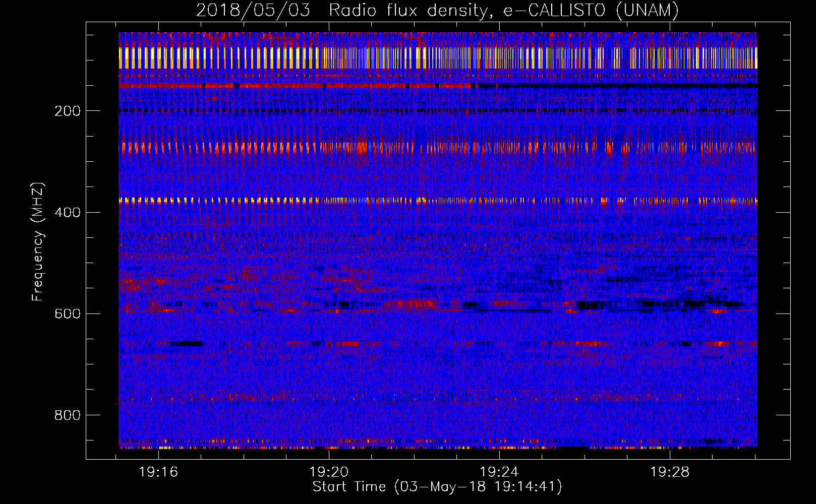Click the 800 frequency tick label
816x504 pixels.
pos(68,415)
